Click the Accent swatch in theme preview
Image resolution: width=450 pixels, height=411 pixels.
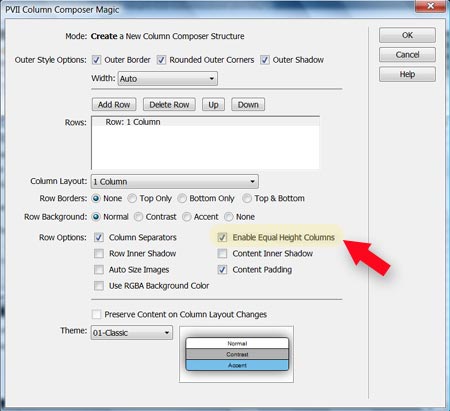click(x=237, y=365)
